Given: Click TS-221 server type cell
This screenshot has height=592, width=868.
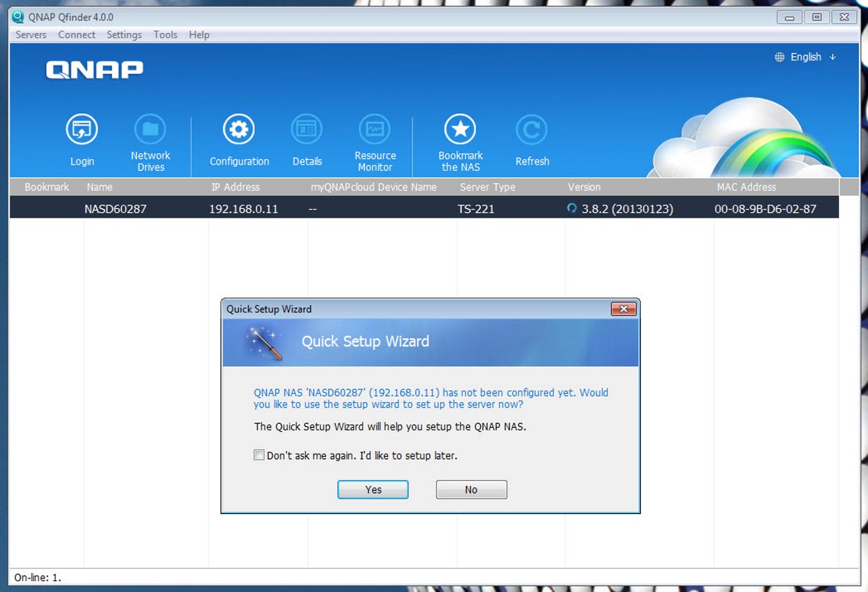Looking at the screenshot, I should (476, 209).
